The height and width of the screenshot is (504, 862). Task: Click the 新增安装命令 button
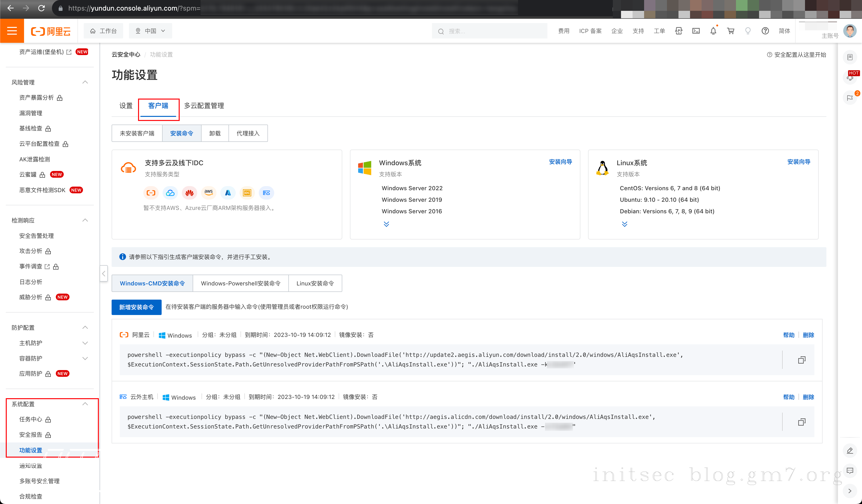[136, 307]
